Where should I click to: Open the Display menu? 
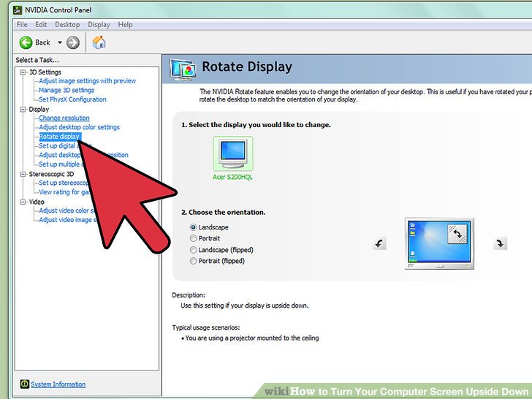pos(99,25)
